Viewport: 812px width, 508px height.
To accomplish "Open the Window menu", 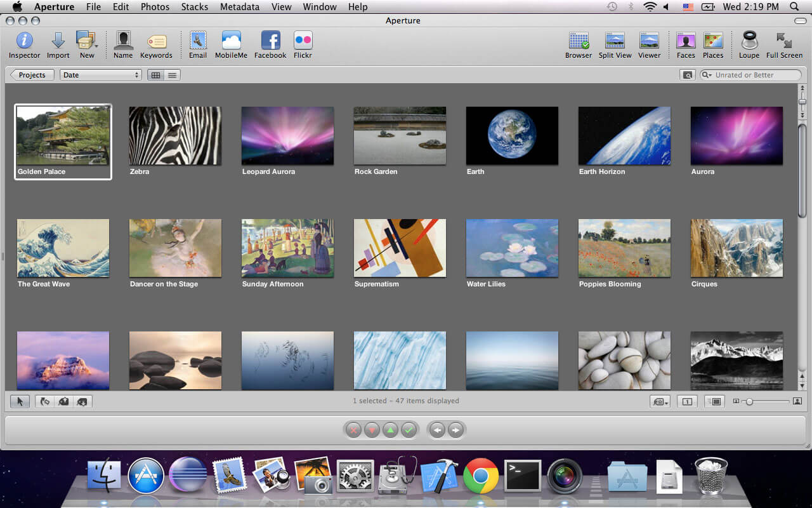I will click(x=320, y=7).
